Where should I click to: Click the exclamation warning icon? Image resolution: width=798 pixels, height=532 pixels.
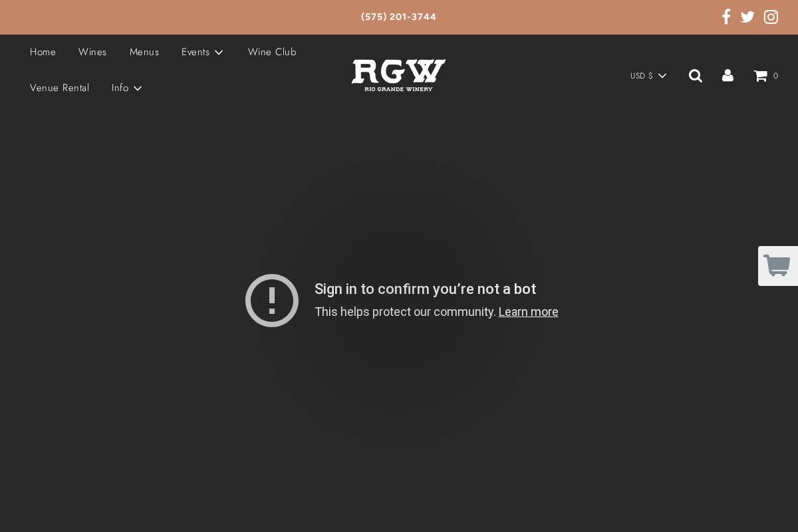(272, 301)
